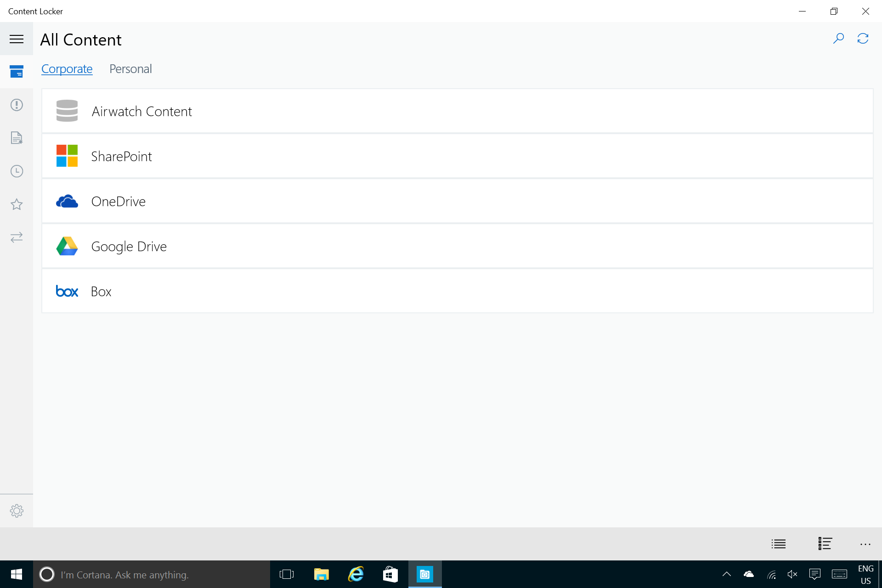
Task: Click the search magnifier icon
Action: click(x=838, y=39)
